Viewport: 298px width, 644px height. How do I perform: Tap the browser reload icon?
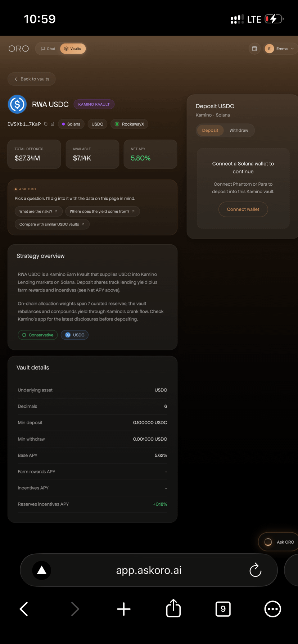[x=255, y=570]
